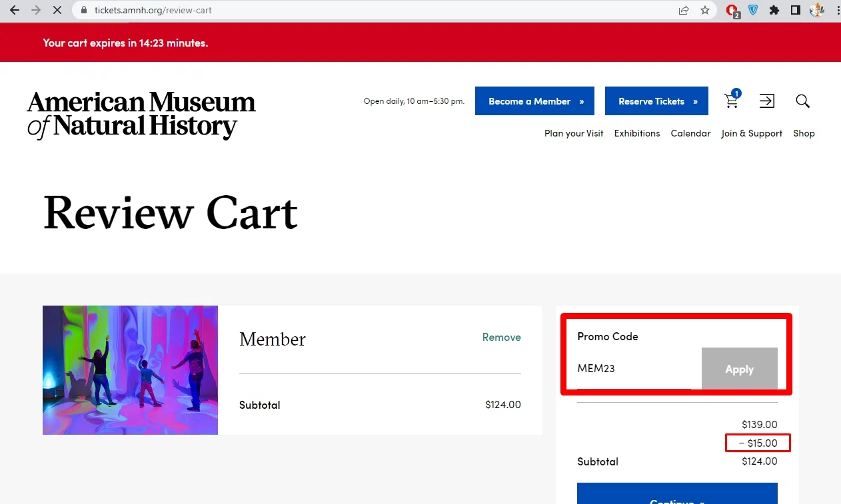
Task: Click the $139.00 original price
Action: 760,424
